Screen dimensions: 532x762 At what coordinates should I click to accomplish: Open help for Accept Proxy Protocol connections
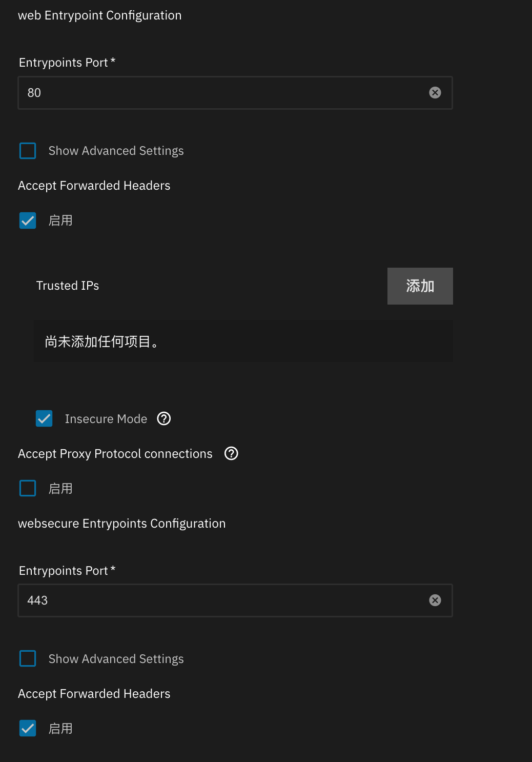231,454
